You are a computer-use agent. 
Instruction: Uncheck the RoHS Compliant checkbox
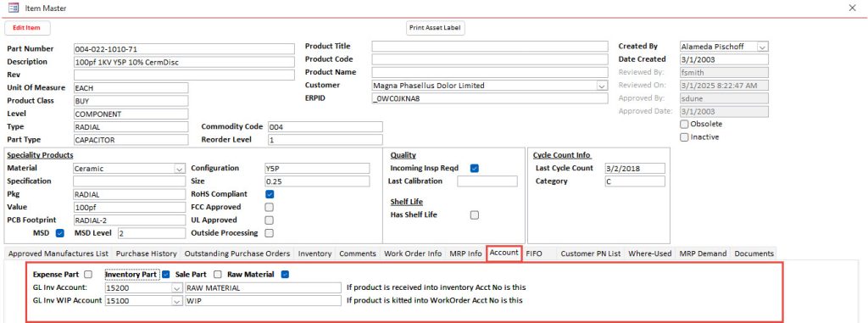pos(270,194)
